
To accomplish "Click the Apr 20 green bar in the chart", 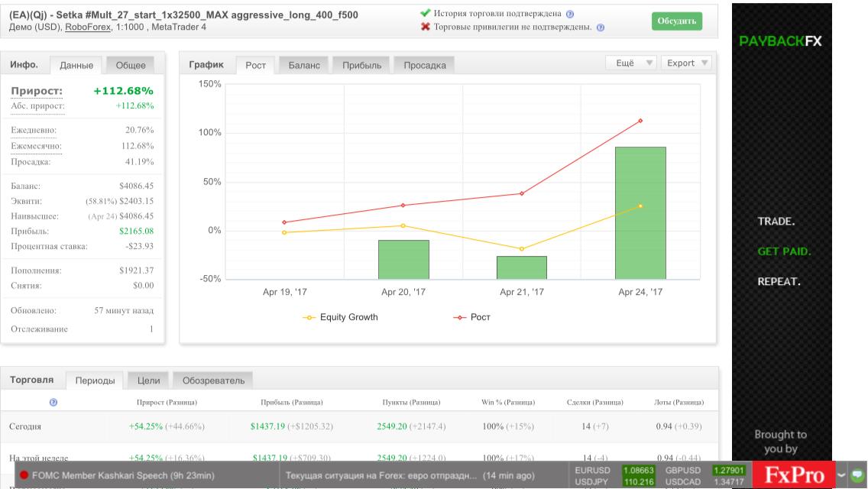I will tap(403, 259).
